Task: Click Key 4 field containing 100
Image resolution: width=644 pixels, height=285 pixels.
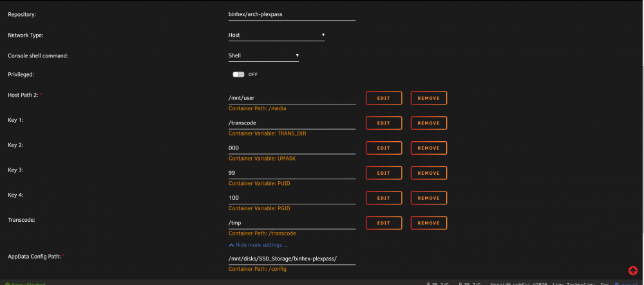Action: tap(292, 198)
